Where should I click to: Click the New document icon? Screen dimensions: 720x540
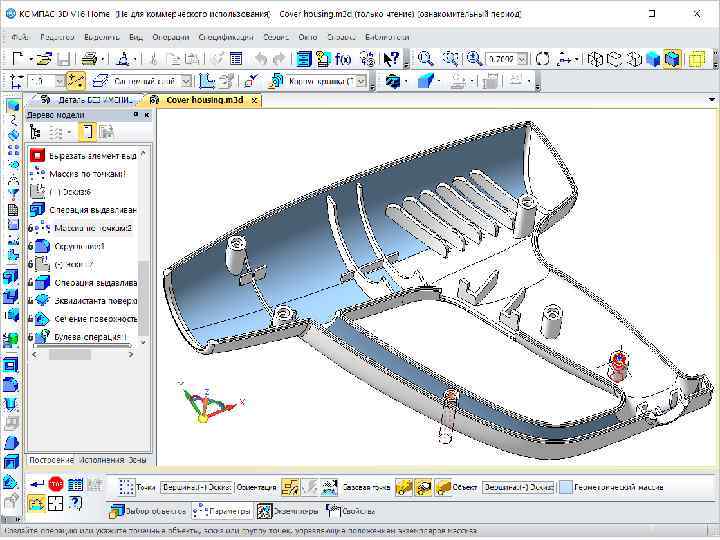[x=17, y=59]
